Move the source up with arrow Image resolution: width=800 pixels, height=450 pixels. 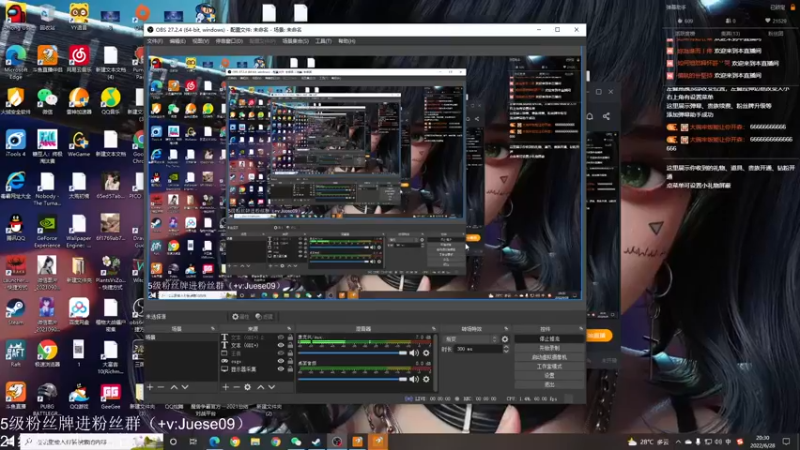pos(261,387)
